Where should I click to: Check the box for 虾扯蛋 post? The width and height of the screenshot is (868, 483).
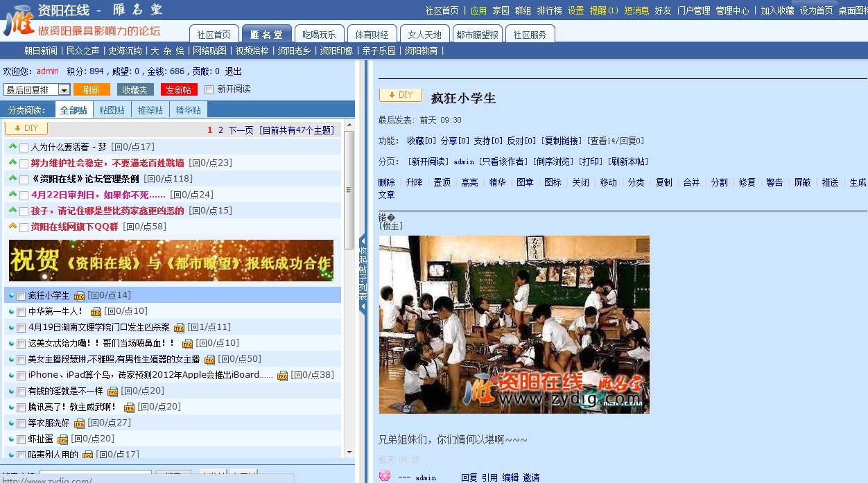pyautogui.click(x=21, y=440)
